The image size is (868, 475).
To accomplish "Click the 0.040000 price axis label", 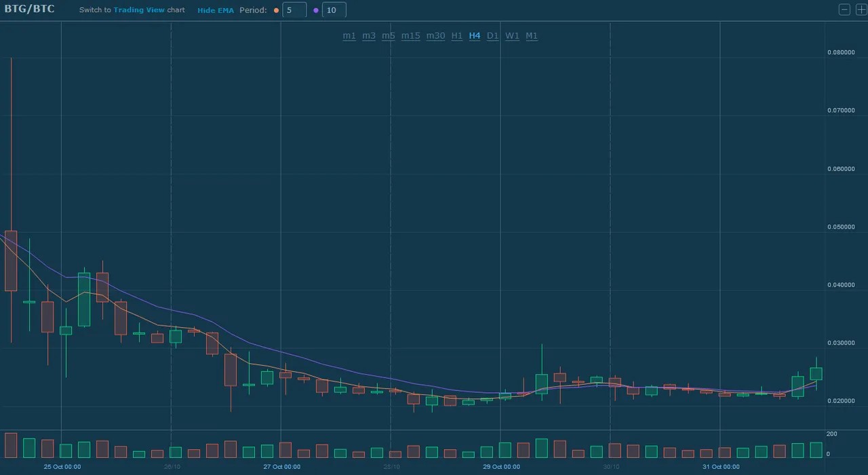I will [x=841, y=285].
